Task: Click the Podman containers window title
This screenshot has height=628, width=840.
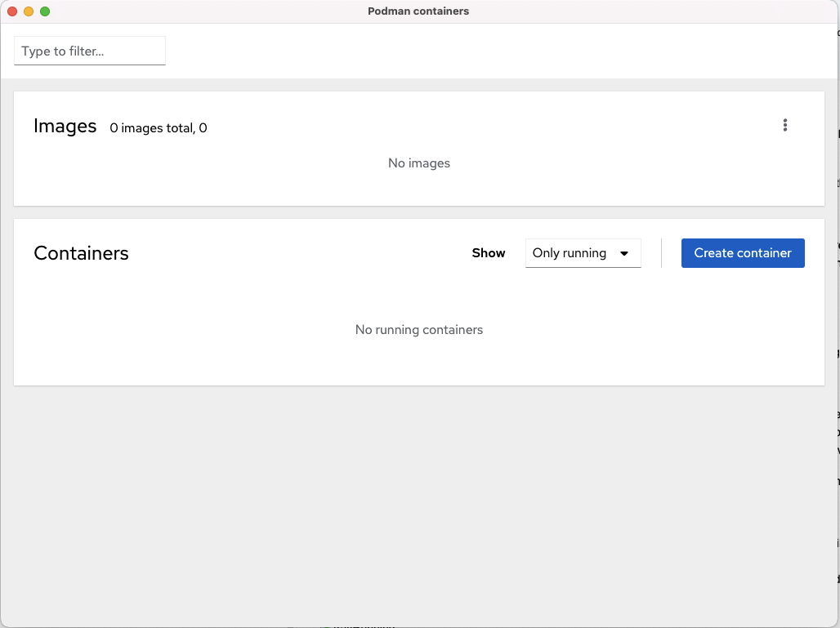Action: [x=418, y=11]
